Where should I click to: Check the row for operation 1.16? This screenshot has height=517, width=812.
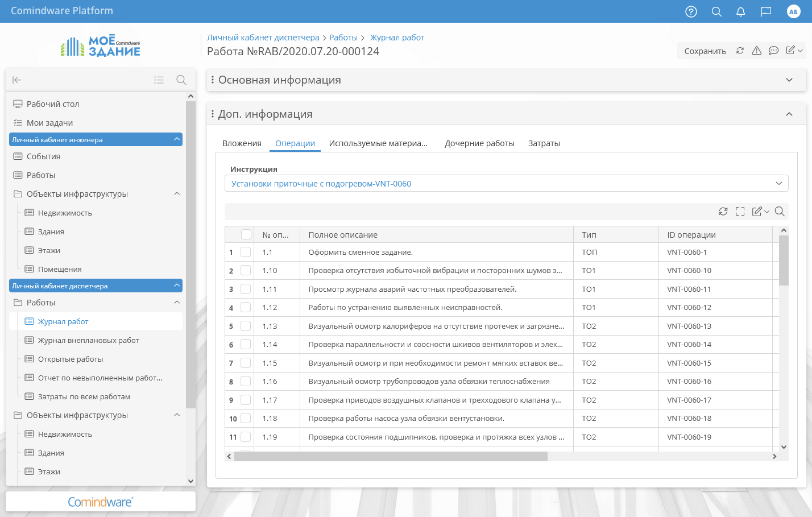tap(246, 381)
